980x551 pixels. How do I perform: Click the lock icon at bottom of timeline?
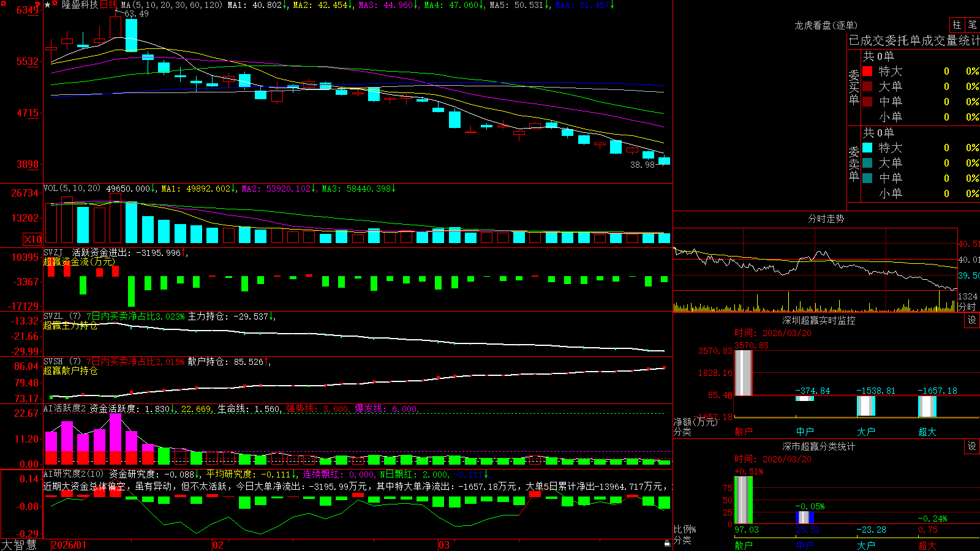coord(667,544)
